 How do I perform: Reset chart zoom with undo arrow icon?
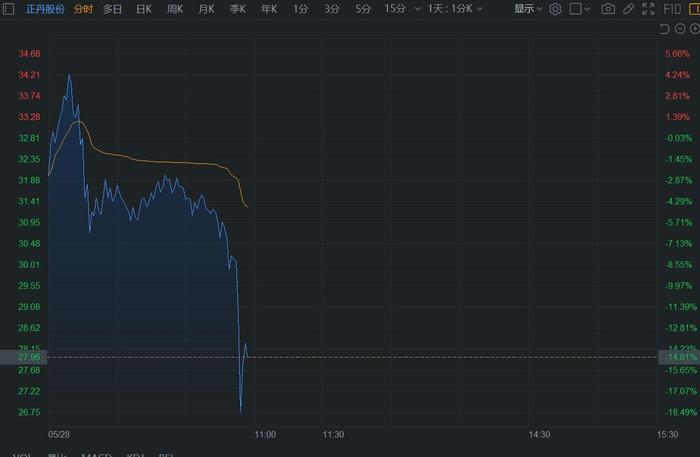(x=664, y=29)
